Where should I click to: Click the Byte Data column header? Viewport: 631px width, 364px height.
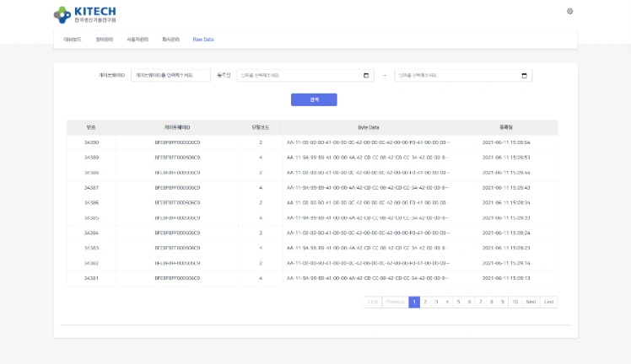coord(368,127)
